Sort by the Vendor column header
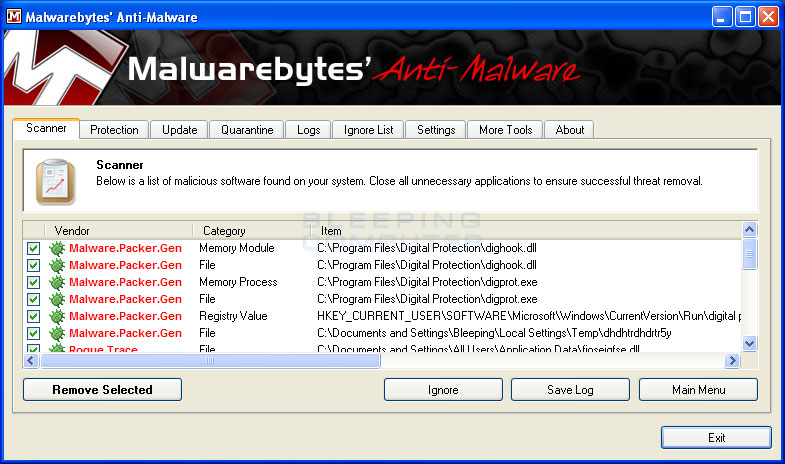 (x=119, y=231)
